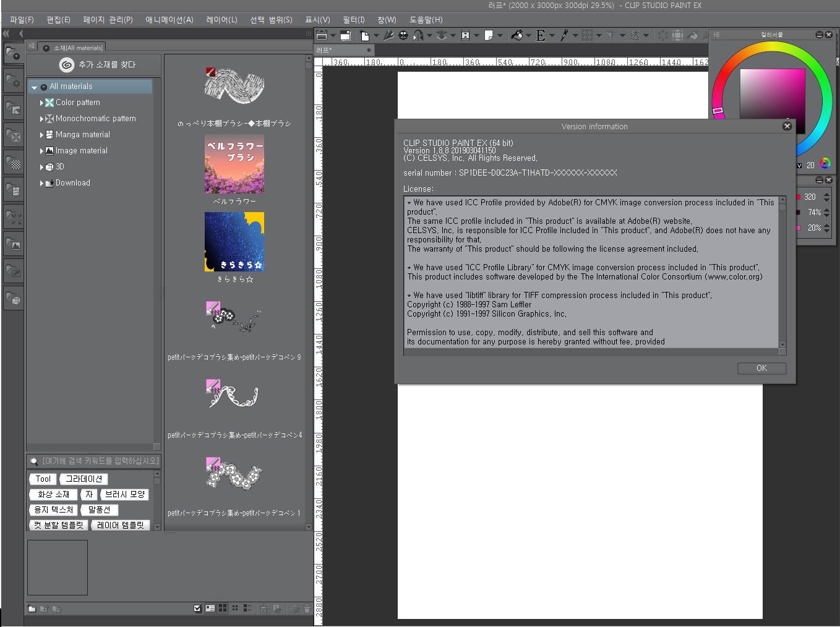Create new material folder at panel bottom

click(x=32, y=608)
